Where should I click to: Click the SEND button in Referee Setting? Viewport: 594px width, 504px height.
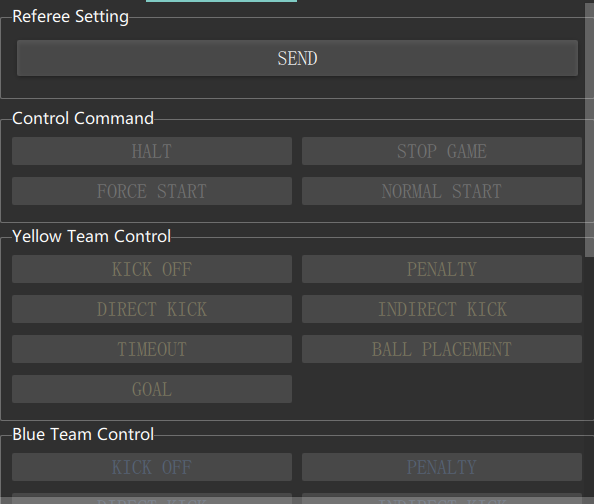[x=297, y=58]
